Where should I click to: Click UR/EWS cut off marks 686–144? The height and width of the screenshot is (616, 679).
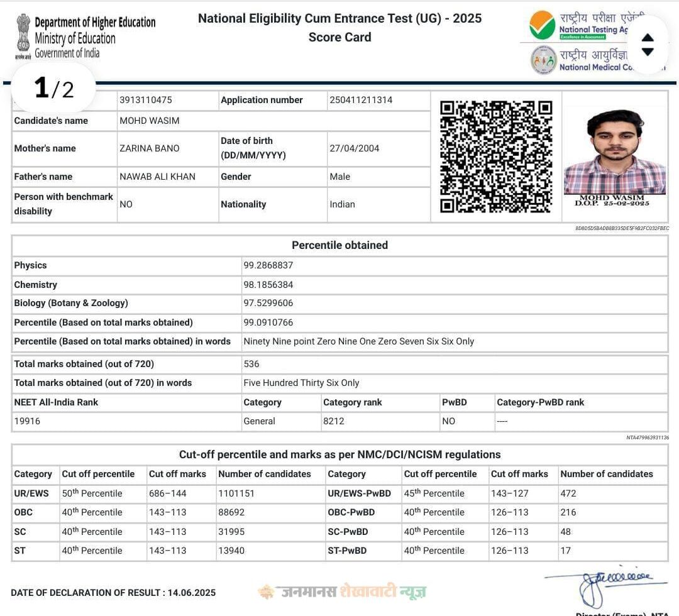coord(167,493)
